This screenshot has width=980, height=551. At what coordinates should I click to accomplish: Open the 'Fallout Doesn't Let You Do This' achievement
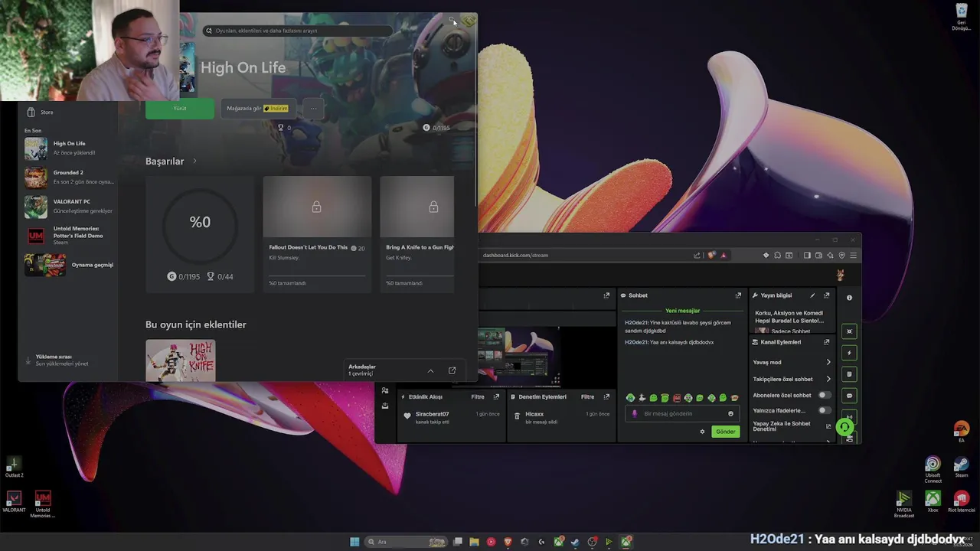pos(317,234)
